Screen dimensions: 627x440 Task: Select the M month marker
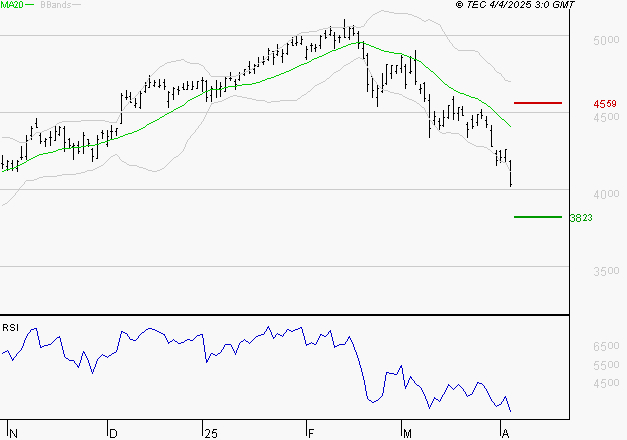(407, 433)
